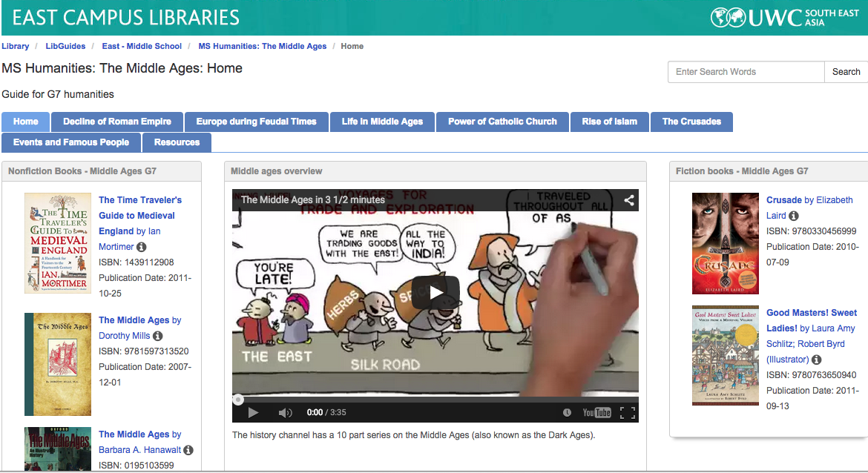This screenshot has height=473, width=868.
Task: Mute the video with the volume icon
Action: click(285, 412)
